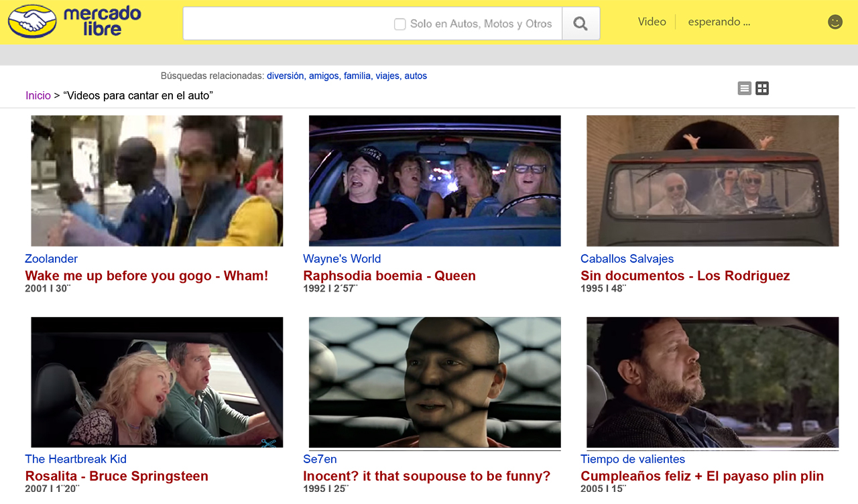This screenshot has width=858, height=504.
Task: Open the Tiempo de valientes video thumbnail
Action: click(x=713, y=382)
